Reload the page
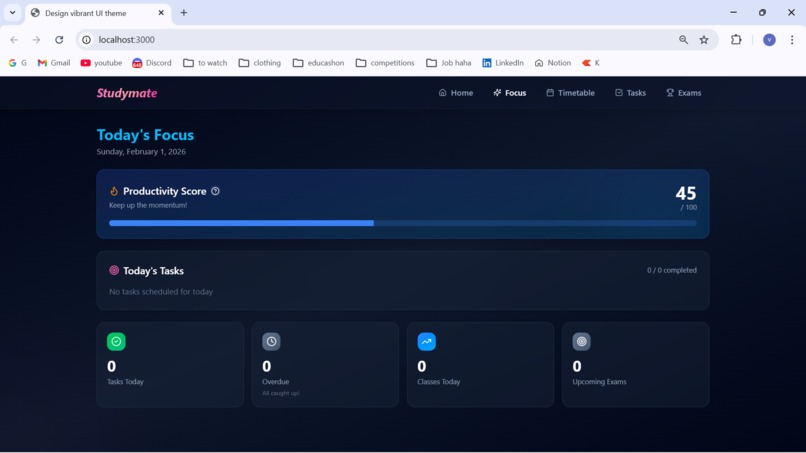 tap(59, 40)
